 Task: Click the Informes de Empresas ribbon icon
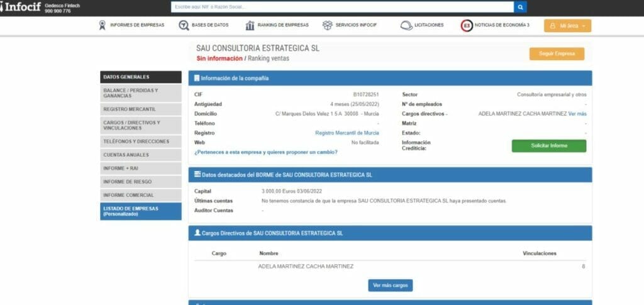[x=103, y=25]
